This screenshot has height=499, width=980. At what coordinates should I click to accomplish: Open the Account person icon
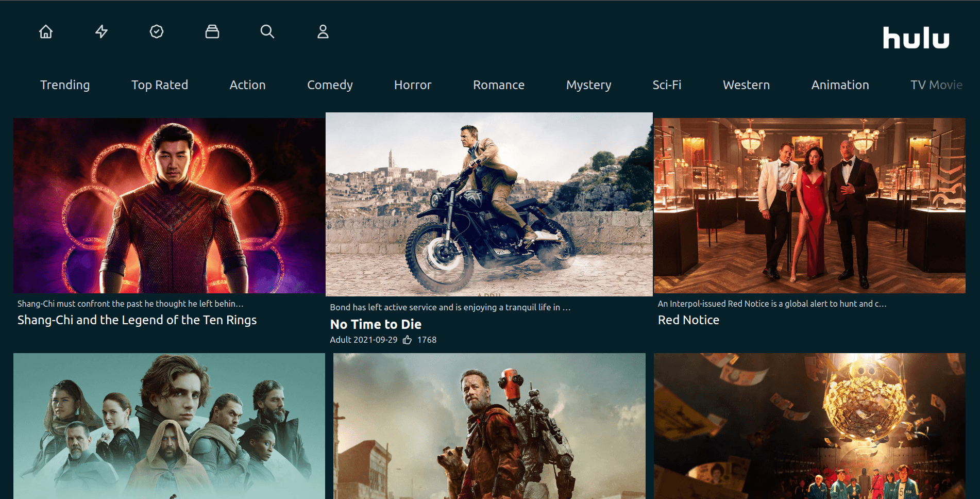tap(323, 32)
